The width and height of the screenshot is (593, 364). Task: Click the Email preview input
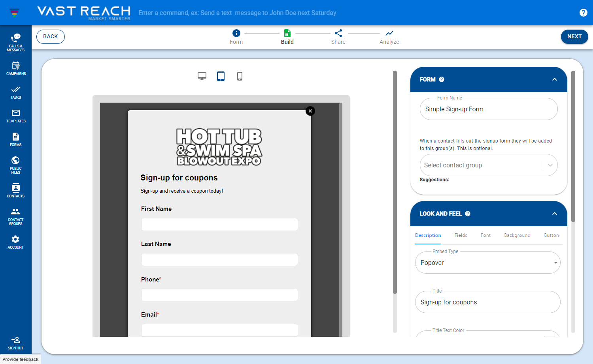[219, 330]
